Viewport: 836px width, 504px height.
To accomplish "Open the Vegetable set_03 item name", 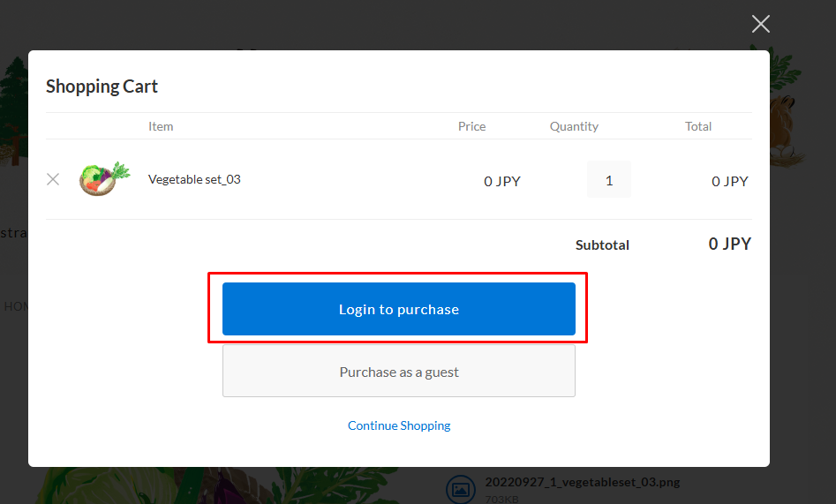I will tap(194, 179).
